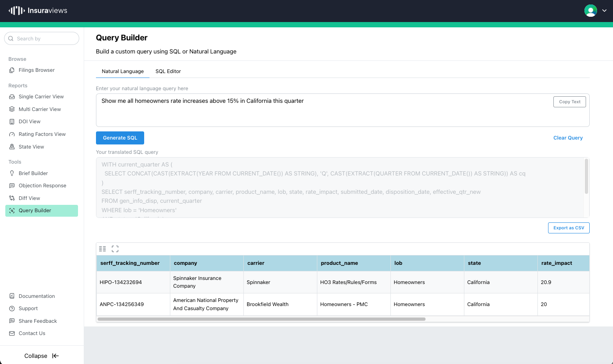The image size is (613, 364).
Task: Toggle table column layout icon
Action: [x=103, y=249]
